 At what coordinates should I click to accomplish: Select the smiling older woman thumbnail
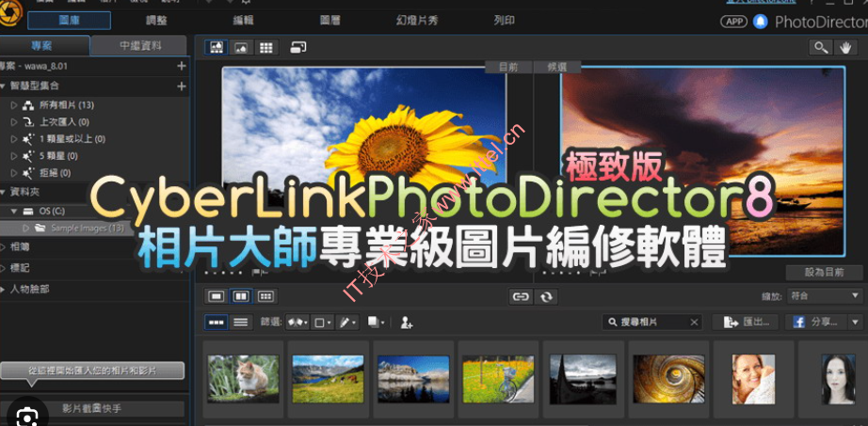click(753, 379)
